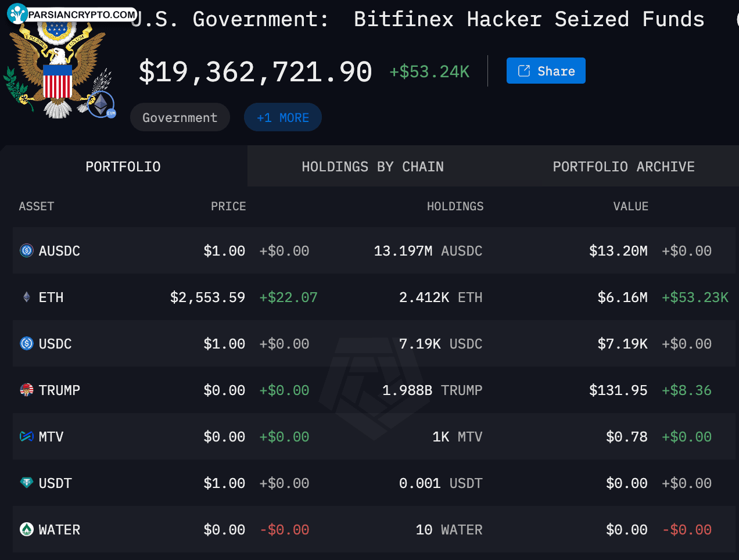739x560 pixels.
Task: Click the TRUMP token icon
Action: (27, 390)
